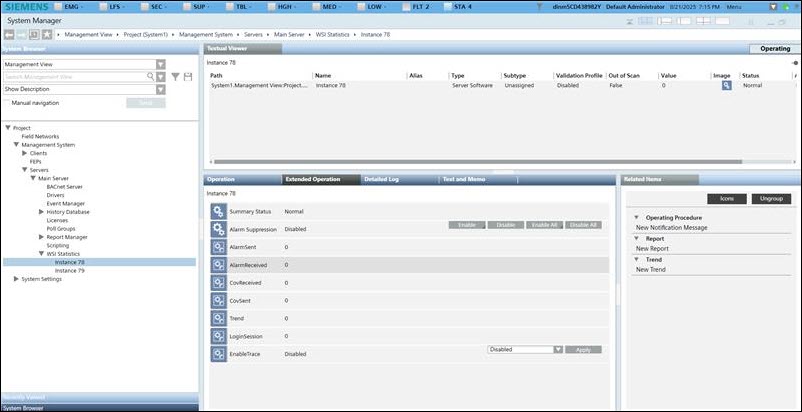Screen dimensions: 802x412
Task: Collapse the Operating Procedure group
Action: pos(637,217)
